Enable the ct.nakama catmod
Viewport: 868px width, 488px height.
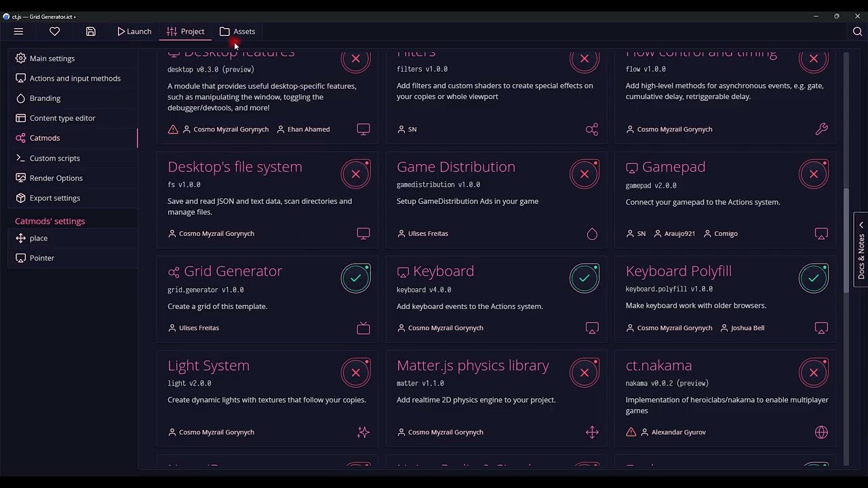tap(814, 373)
